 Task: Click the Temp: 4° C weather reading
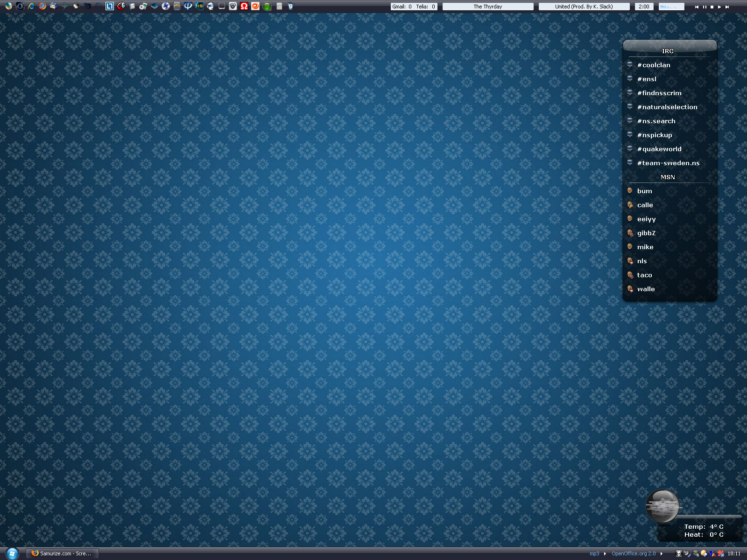(x=704, y=526)
